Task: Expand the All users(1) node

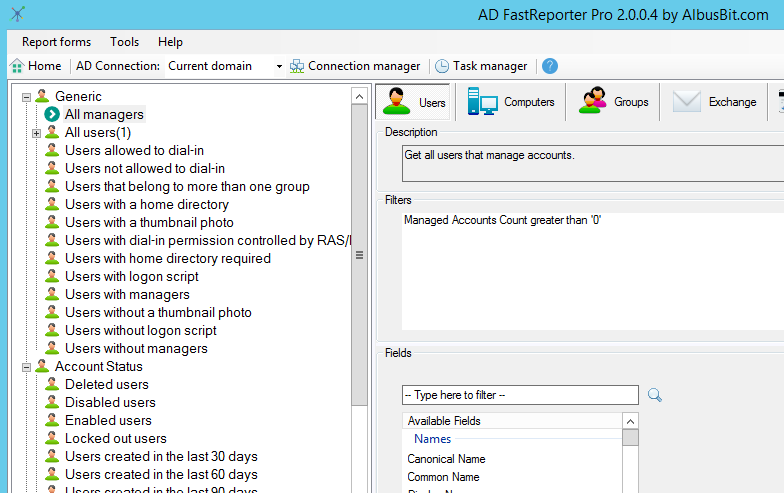Action: [x=36, y=133]
